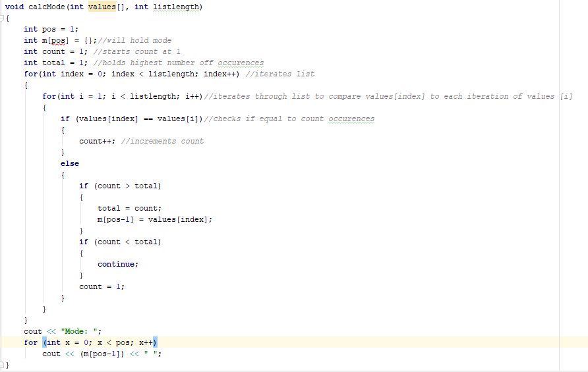Click the underlined 'listlength' parameter in signature
Viewport: 588px width, 372px height.
[x=176, y=7]
